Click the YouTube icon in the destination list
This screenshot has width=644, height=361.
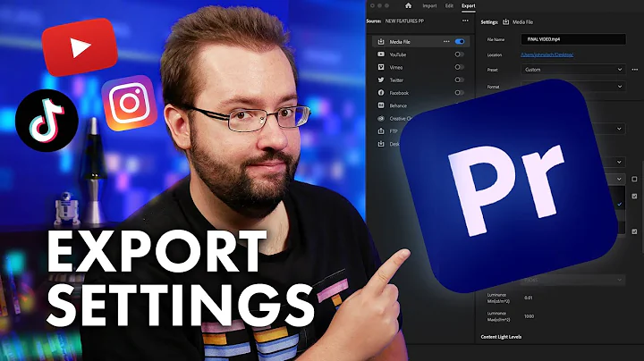click(x=381, y=55)
